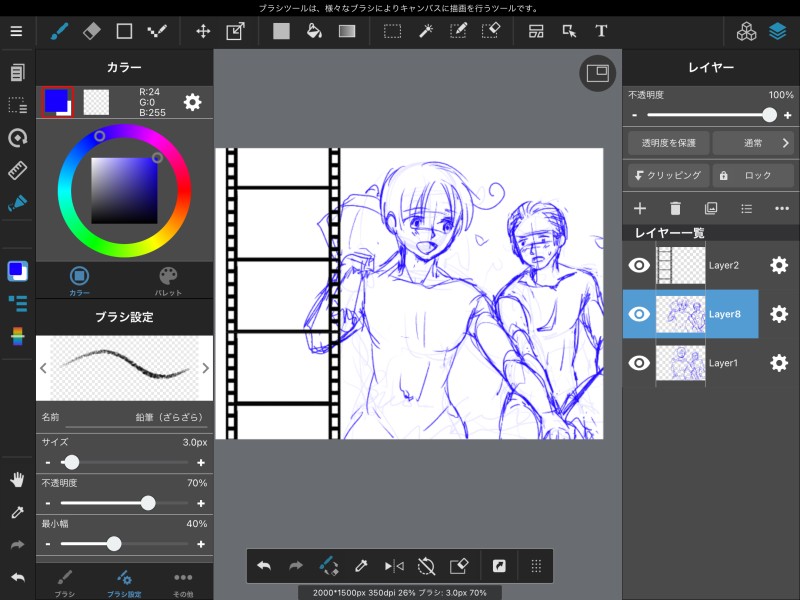Open the layer list view menu
Screen dimensions: 800x600
click(x=746, y=208)
